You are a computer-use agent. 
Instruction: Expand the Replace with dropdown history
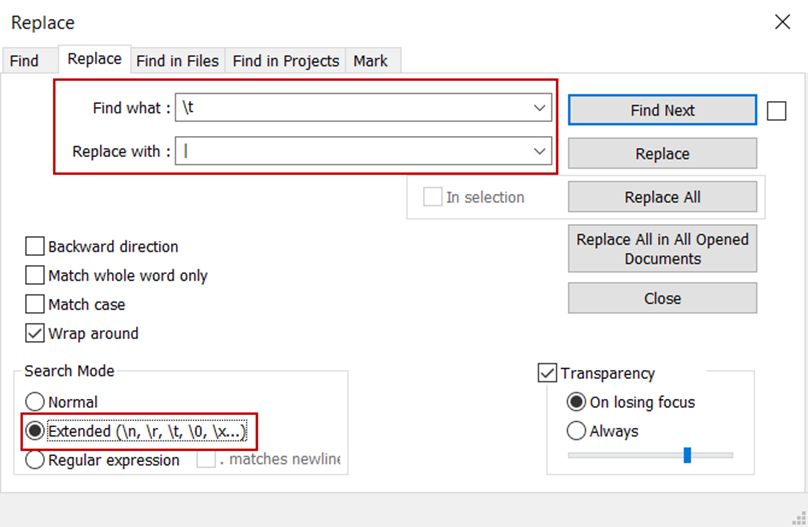tap(540, 152)
